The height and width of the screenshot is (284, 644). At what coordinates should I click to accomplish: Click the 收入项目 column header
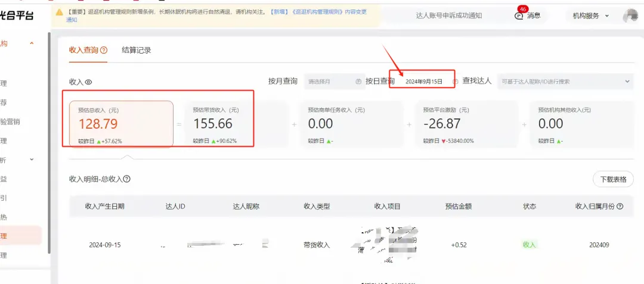(388, 207)
